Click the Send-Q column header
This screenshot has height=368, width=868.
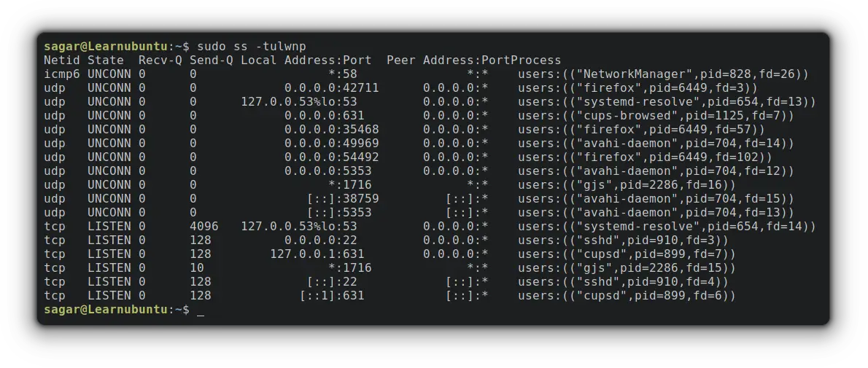[212, 60]
